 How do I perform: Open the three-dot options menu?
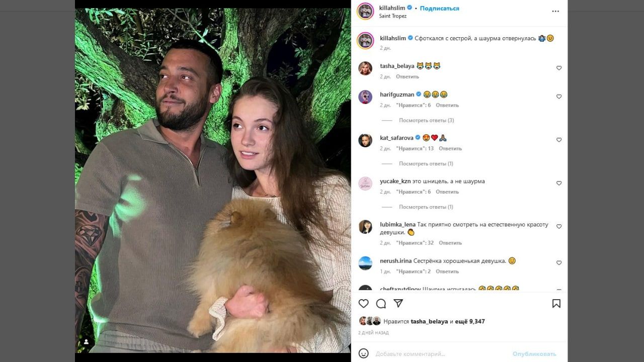[x=555, y=11]
